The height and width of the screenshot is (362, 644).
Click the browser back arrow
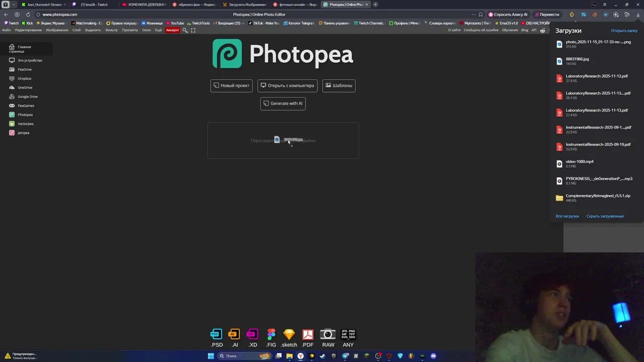pos(6,15)
